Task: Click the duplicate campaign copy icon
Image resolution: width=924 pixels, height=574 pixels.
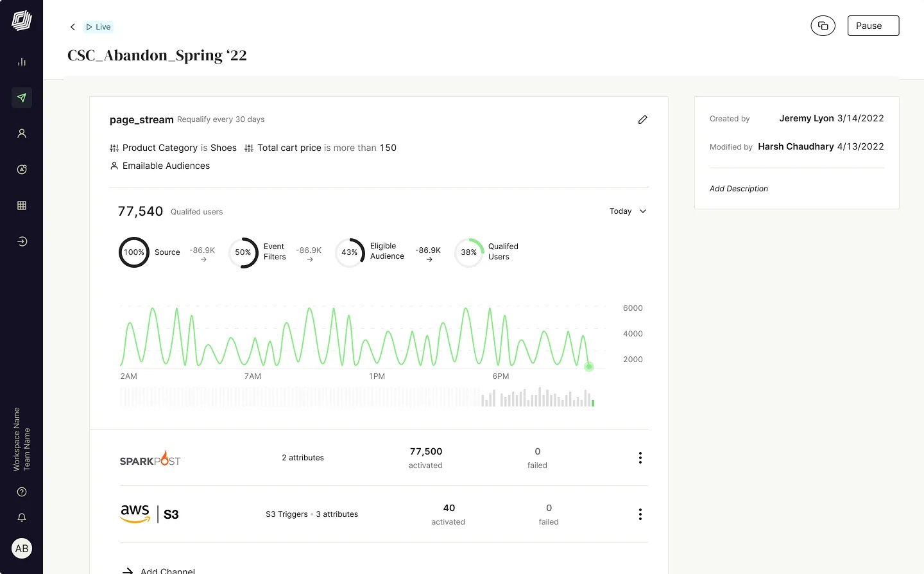Action: [x=823, y=26]
